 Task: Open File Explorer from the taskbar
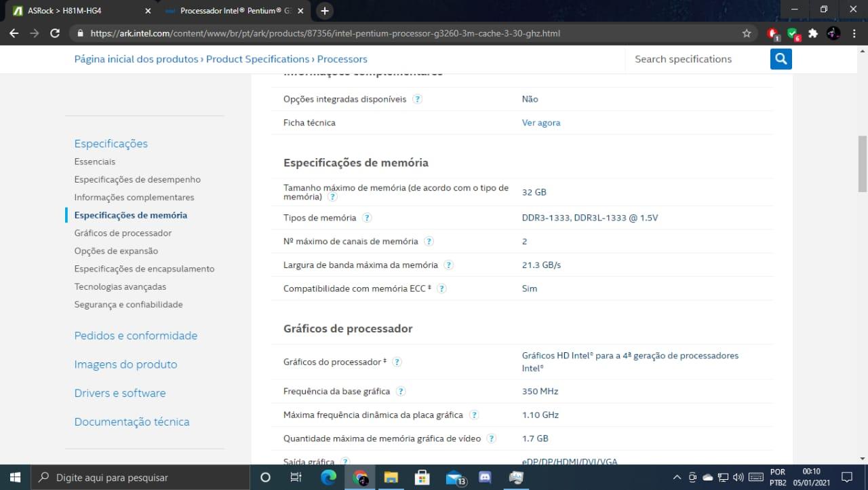coord(391,477)
